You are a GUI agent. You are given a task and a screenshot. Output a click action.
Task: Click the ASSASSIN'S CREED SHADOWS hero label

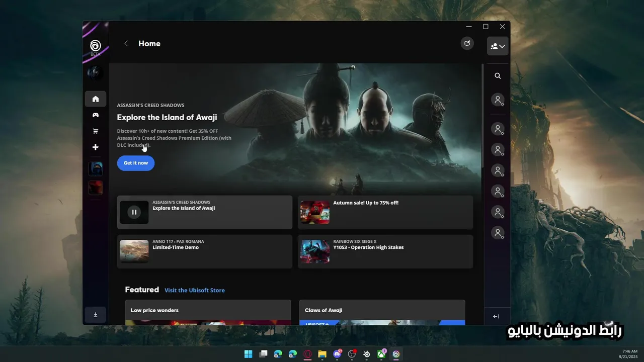(150, 105)
